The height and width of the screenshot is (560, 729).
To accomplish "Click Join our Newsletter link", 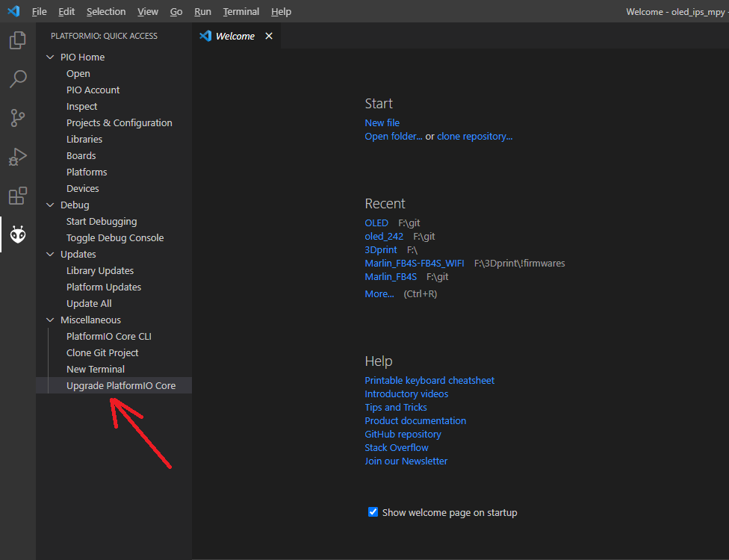I will coord(406,461).
